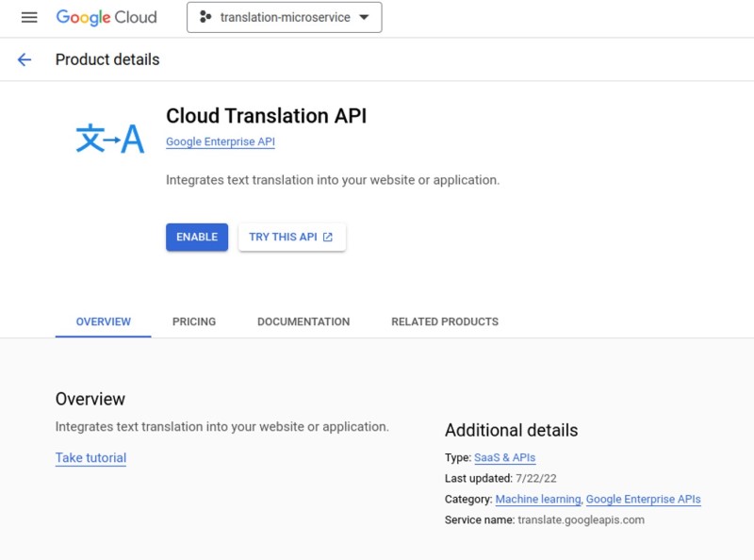Screen dimensions: 754x560
Task: Click the external link icon on Try This API
Action: tap(328, 238)
